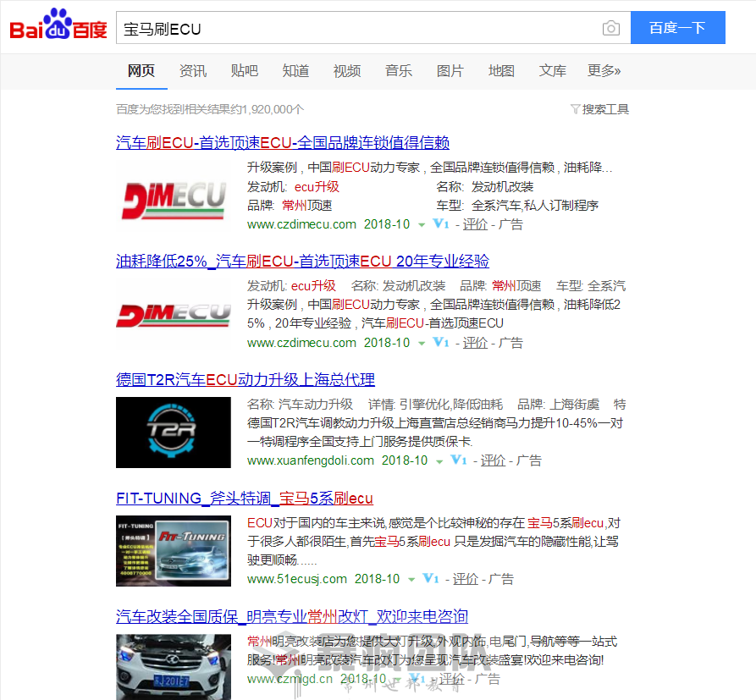Open the 更多» menu
The image size is (756, 700).
[x=604, y=71]
